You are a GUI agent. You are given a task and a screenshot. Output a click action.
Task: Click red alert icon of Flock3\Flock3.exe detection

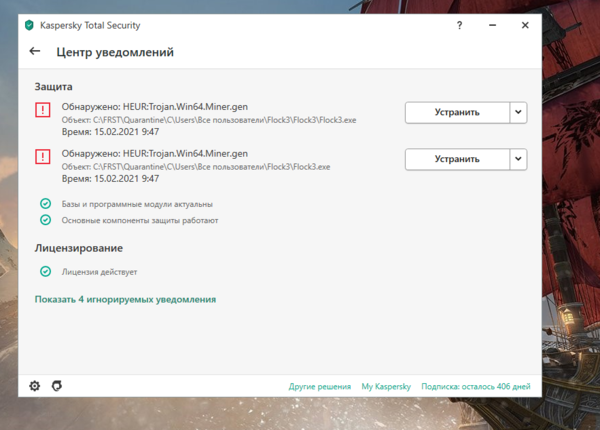pyautogui.click(x=43, y=156)
